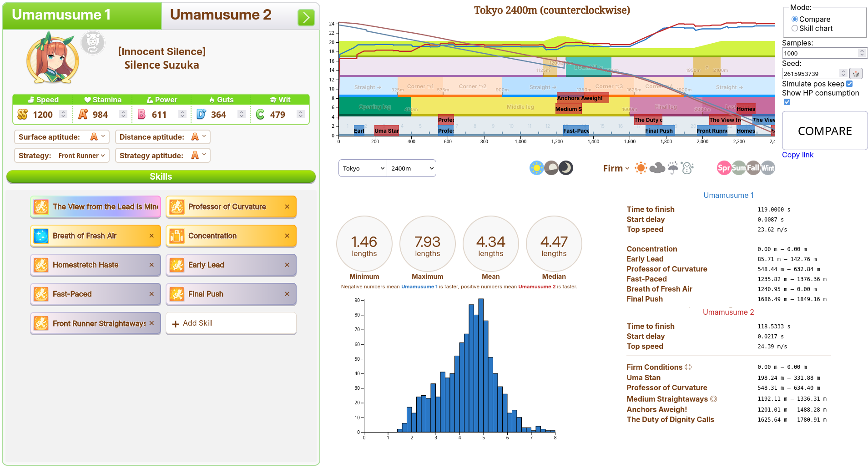The image size is (868, 468).
Task: Choose sunny weather icon
Action: [641, 168]
